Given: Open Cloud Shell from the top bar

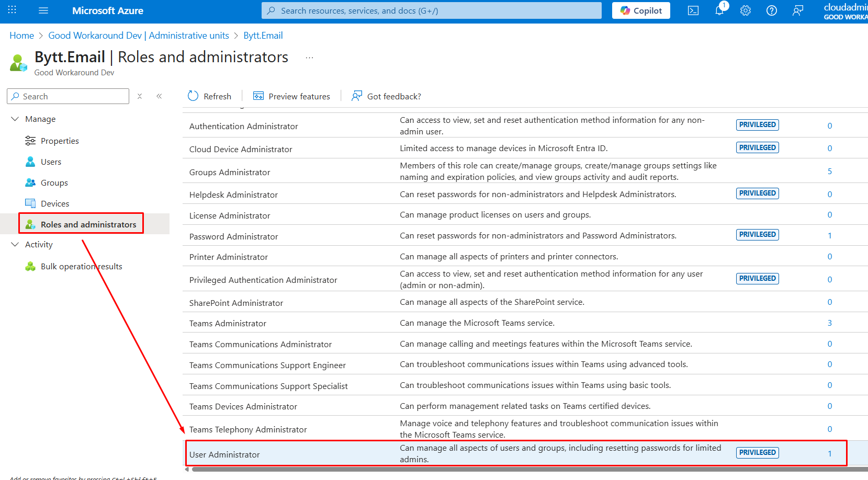Looking at the screenshot, I should pos(693,10).
